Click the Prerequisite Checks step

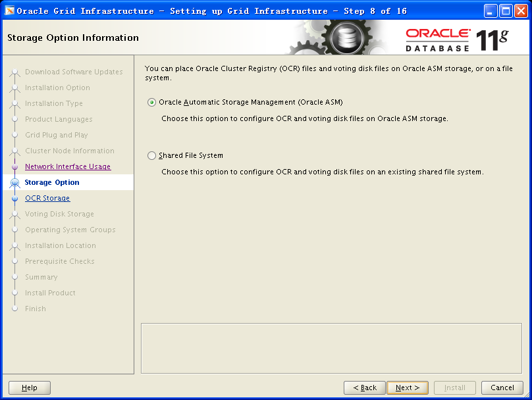pyautogui.click(x=60, y=261)
